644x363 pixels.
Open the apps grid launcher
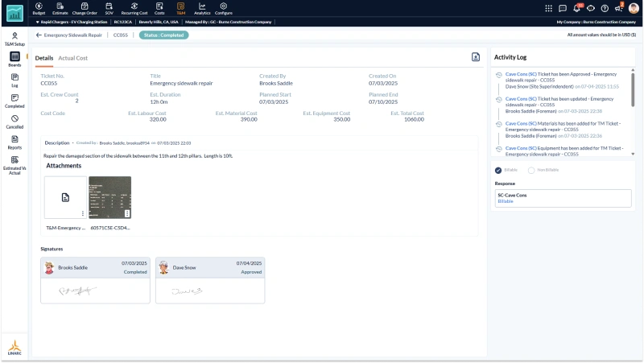click(x=549, y=8)
